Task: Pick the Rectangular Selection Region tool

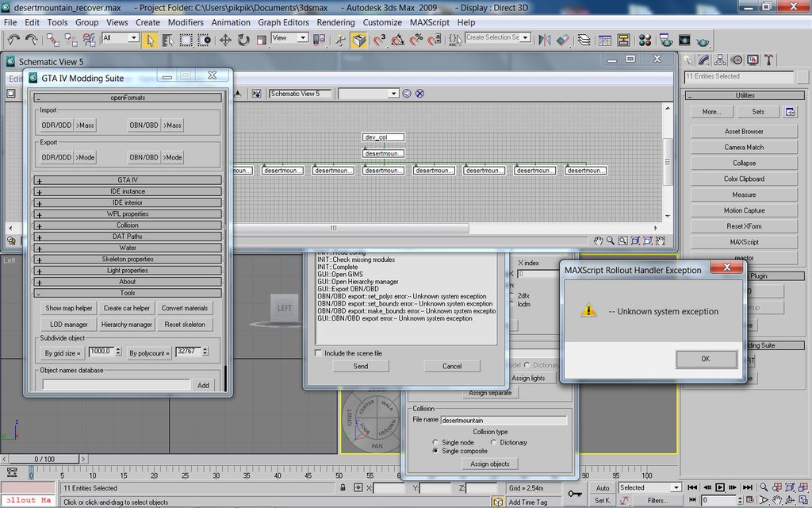Action: [x=186, y=40]
